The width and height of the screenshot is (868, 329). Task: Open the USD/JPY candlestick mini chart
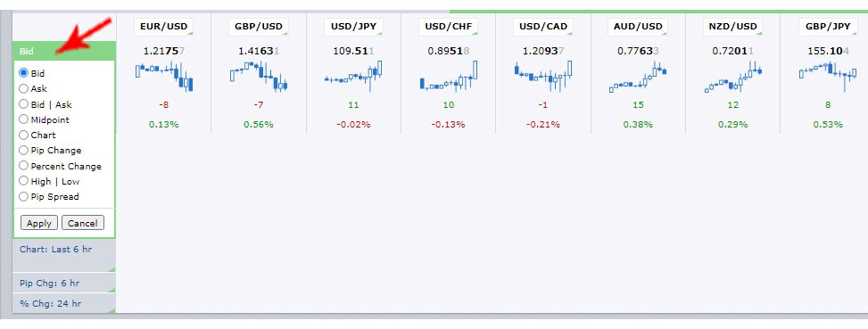353,77
